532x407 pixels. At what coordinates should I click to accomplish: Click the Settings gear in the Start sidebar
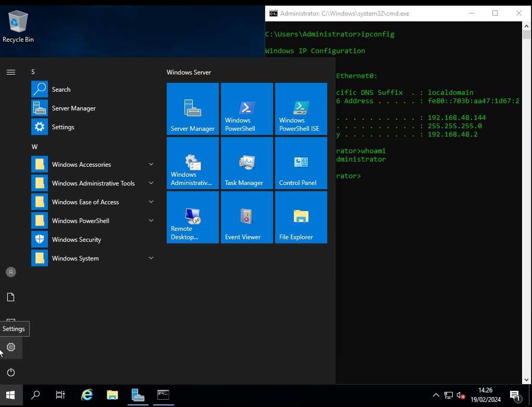(11, 347)
